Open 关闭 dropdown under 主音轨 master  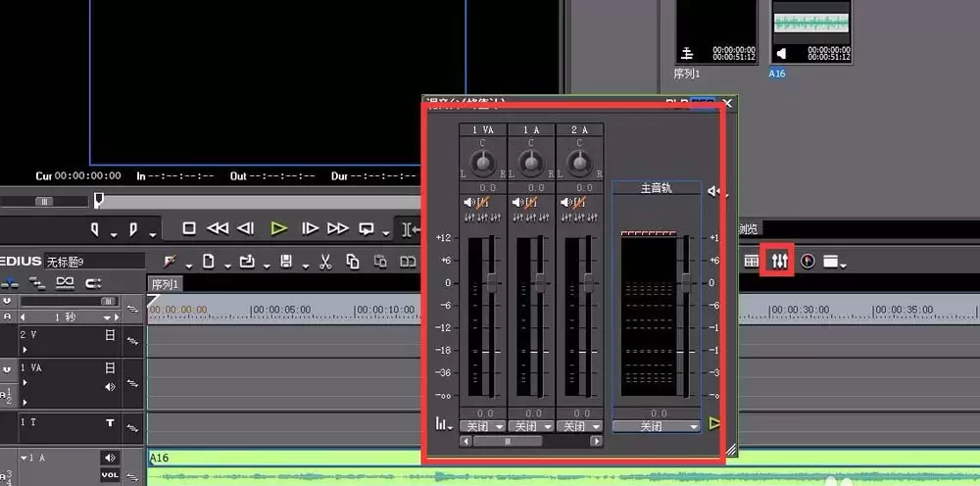[657, 426]
